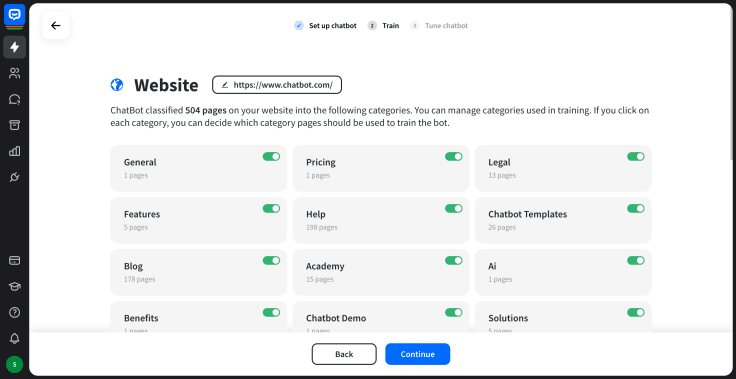This screenshot has width=736, height=379.
Task: Click the '26 pages' count text
Action: [502, 227]
